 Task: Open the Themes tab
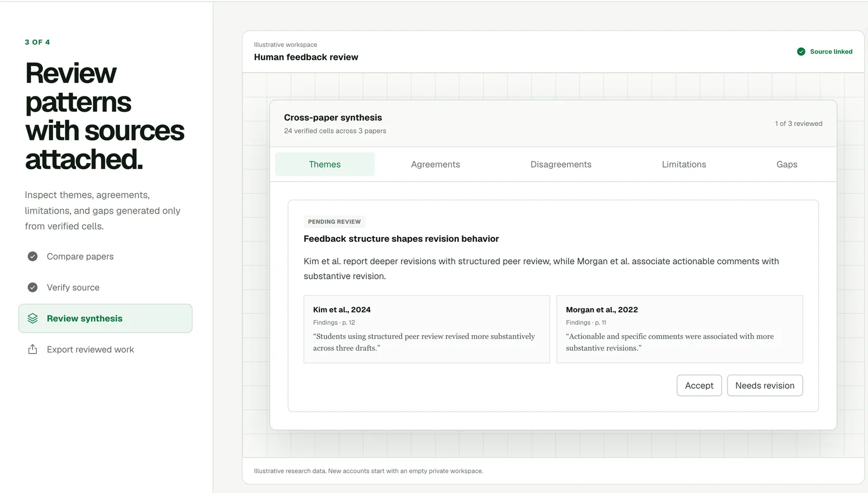pyautogui.click(x=324, y=164)
